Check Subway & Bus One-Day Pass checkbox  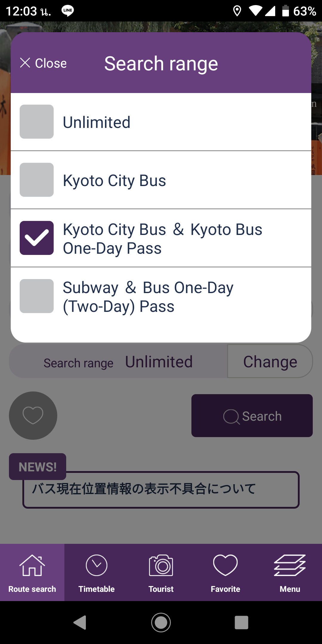tap(37, 296)
